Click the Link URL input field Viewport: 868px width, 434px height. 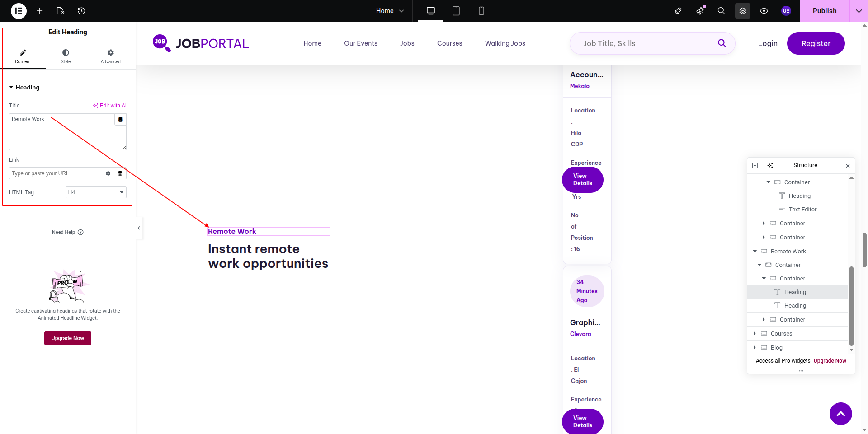click(x=55, y=173)
